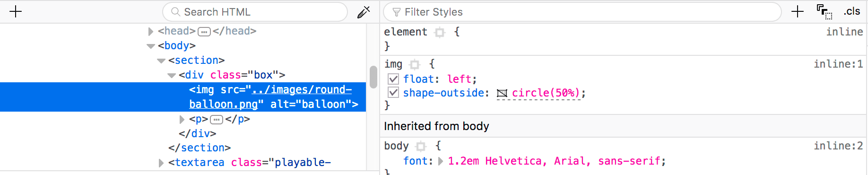
Task: Click the ellipsis badge inside head tag
Action: tap(204, 32)
